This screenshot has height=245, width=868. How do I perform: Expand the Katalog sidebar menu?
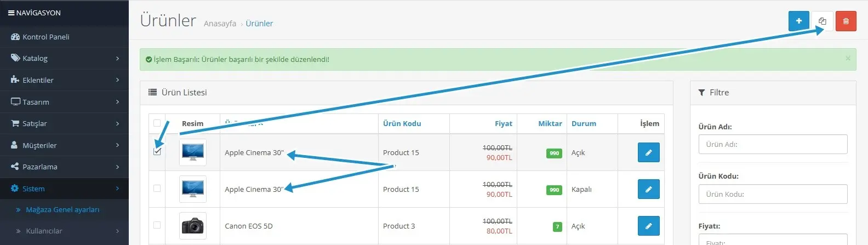(x=64, y=58)
